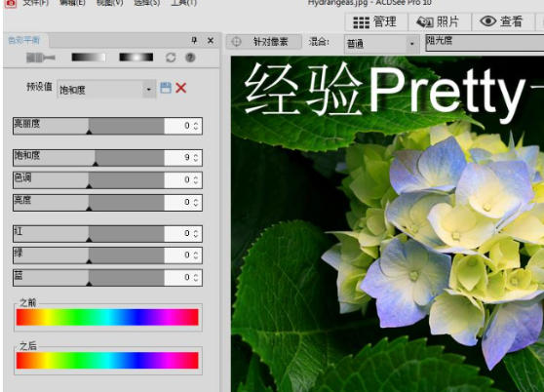This screenshot has height=392, width=544.
Task: Select the brush tool icon
Action: pyautogui.click(x=41, y=58)
